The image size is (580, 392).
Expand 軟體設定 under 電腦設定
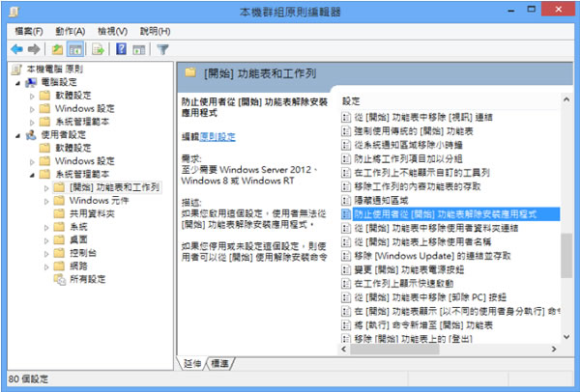(32, 96)
